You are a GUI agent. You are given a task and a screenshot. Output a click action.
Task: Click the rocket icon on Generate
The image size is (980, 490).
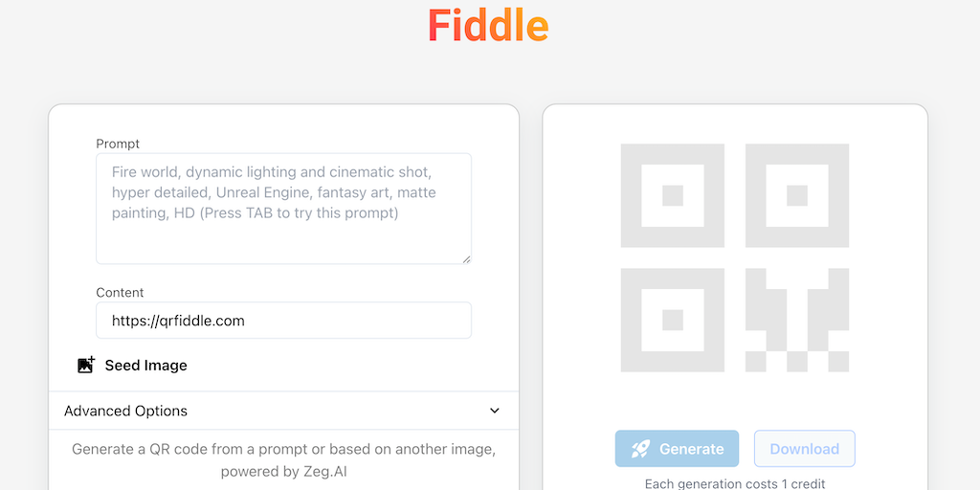[641, 449]
